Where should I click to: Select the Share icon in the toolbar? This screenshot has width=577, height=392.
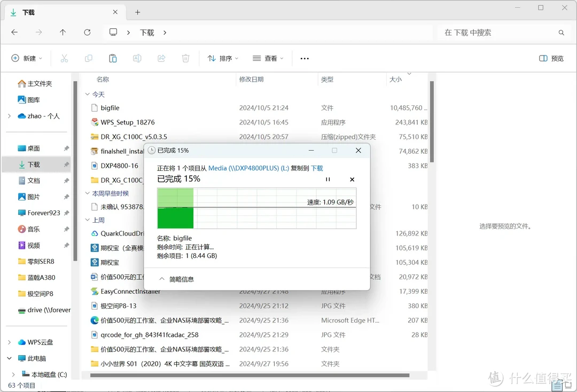coord(161,58)
